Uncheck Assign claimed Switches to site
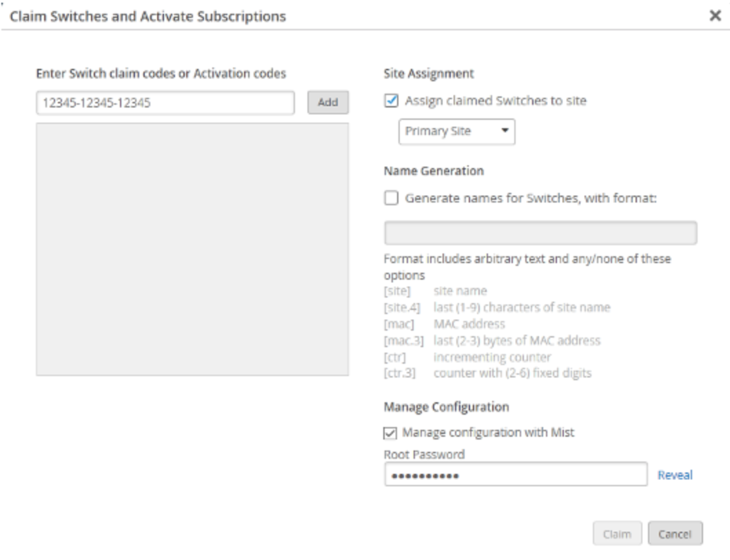Image resolution: width=730 pixels, height=560 pixels. pyautogui.click(x=391, y=101)
